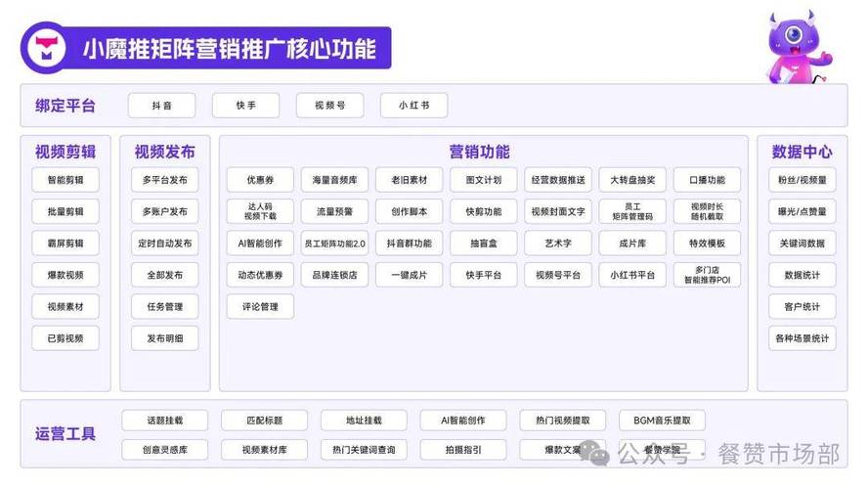Select 多平台发布 option

(x=165, y=180)
